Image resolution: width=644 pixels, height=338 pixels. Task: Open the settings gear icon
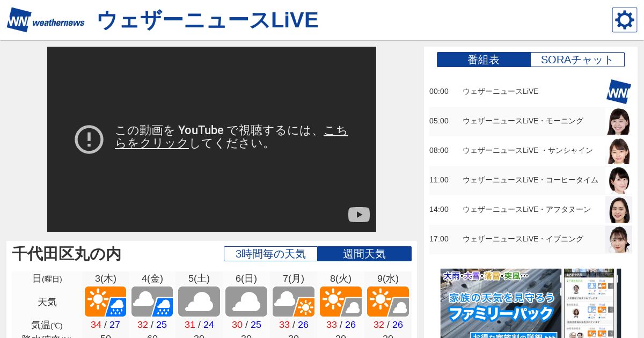[625, 20]
